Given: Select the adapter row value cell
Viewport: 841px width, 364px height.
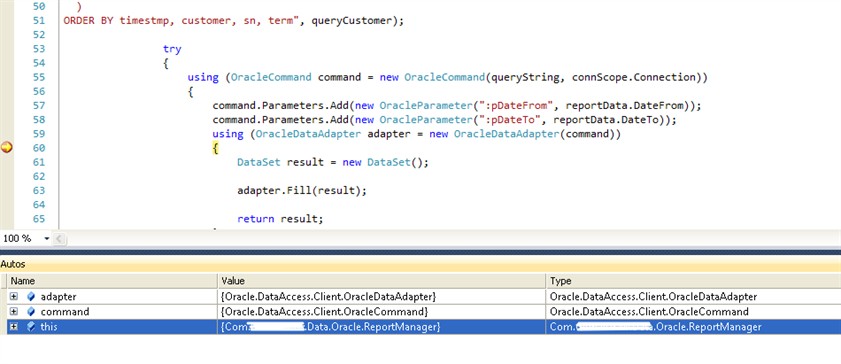Looking at the screenshot, I should (381, 296).
